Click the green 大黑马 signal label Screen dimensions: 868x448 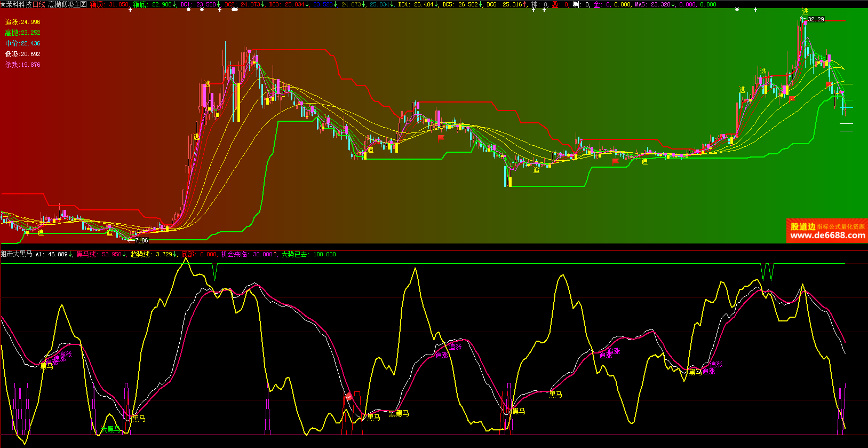click(x=111, y=429)
